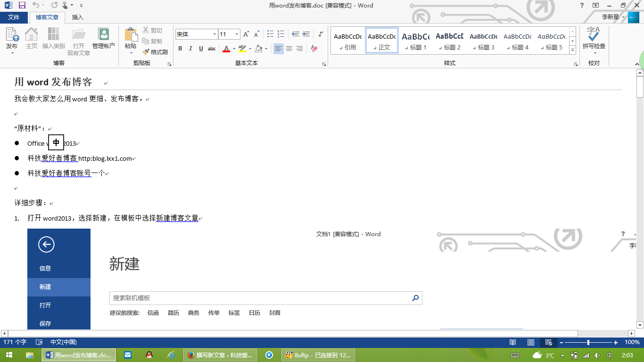Open Word Help question mark
Screen dimensions: 644x362
(582, 6)
